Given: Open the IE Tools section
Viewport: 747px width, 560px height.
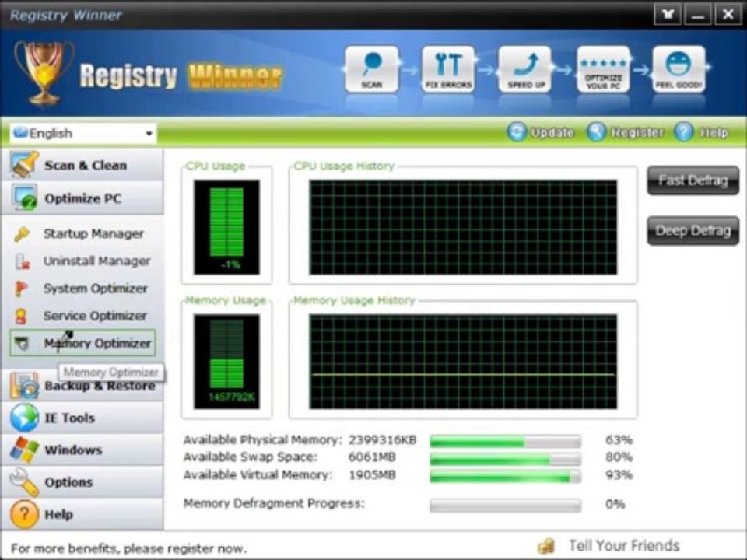Looking at the screenshot, I should [82, 418].
